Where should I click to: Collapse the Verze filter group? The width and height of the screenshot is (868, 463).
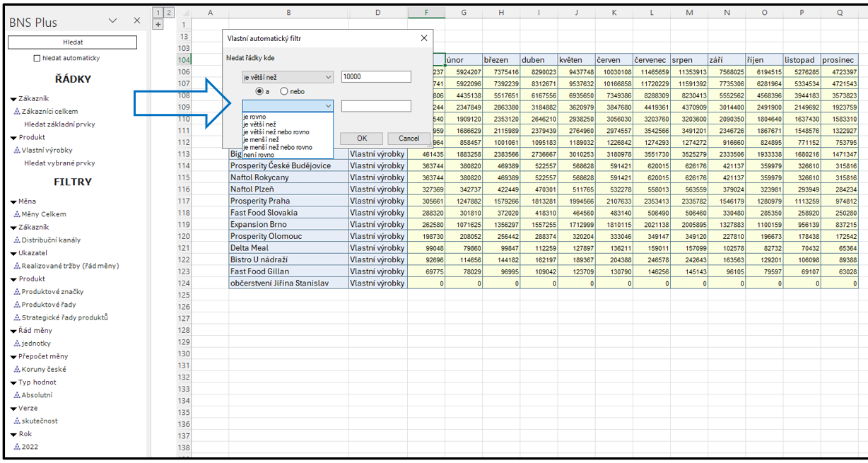(13, 409)
